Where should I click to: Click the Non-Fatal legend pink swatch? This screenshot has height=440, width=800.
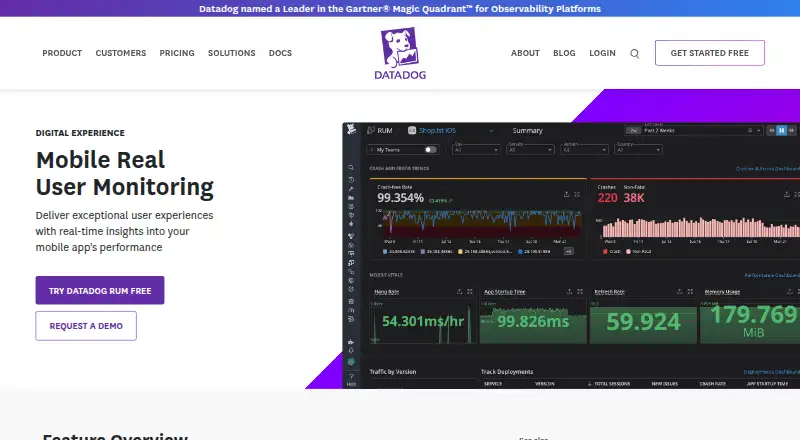coord(628,252)
